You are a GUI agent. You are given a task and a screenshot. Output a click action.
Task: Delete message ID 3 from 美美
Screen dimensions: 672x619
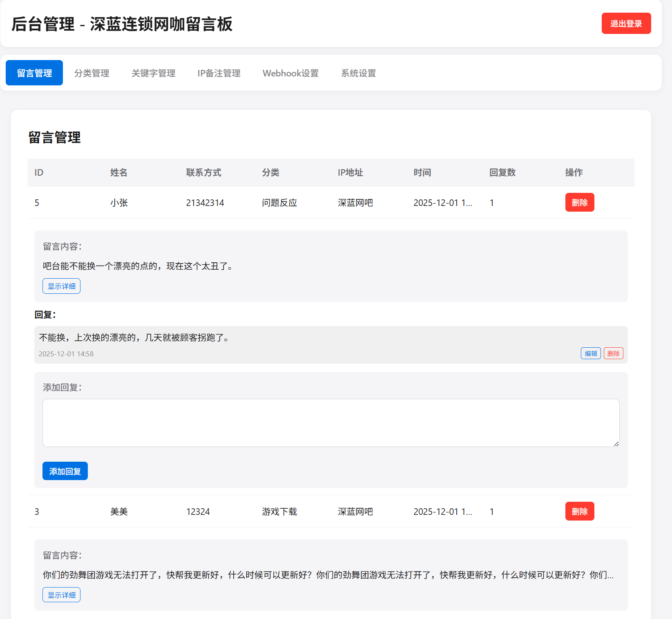[x=579, y=511]
